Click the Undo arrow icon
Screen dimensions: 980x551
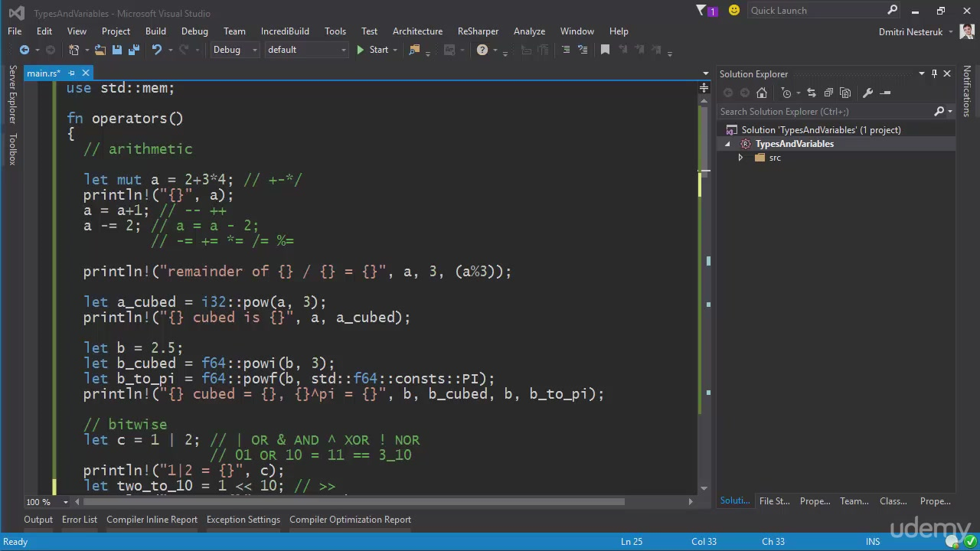pos(157,50)
